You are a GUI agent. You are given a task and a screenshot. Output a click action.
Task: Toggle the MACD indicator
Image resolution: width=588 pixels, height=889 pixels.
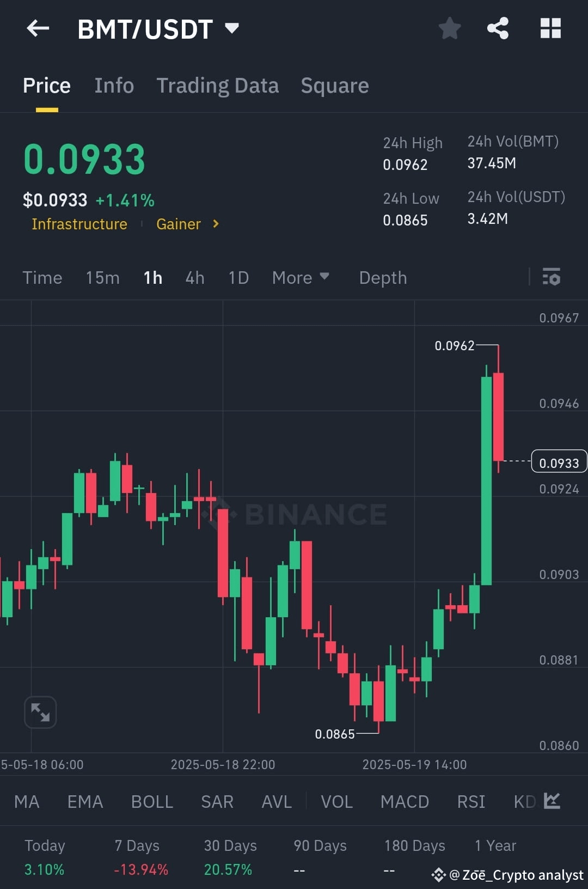click(x=405, y=801)
